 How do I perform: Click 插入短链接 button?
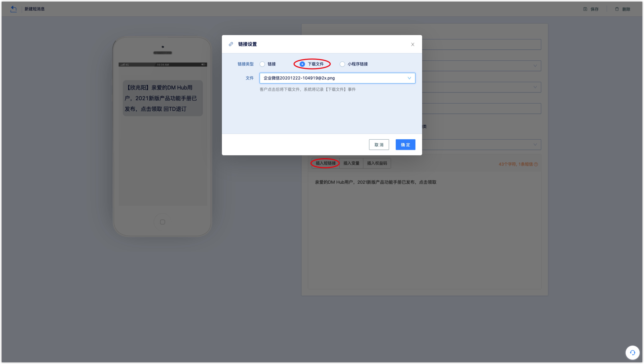pyautogui.click(x=325, y=163)
